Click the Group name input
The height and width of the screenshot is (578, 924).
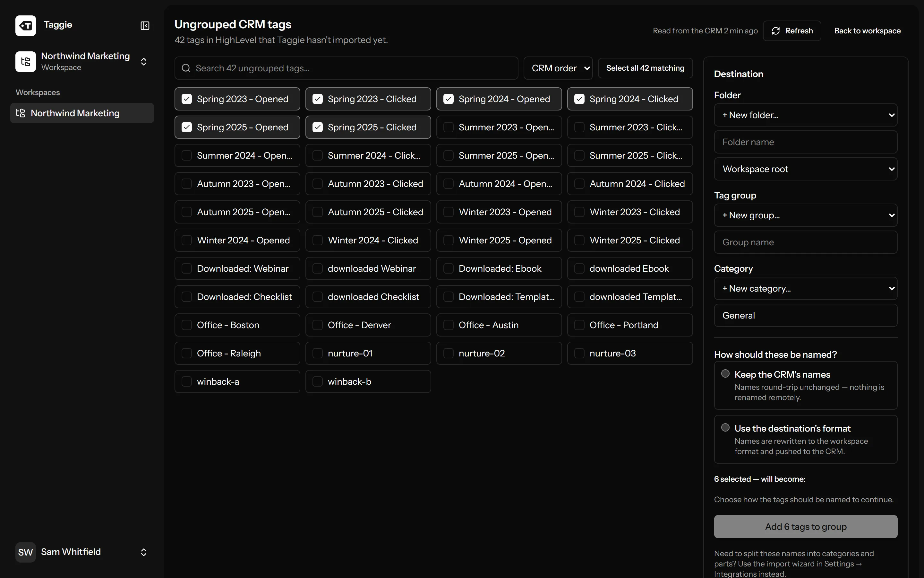[x=806, y=242]
